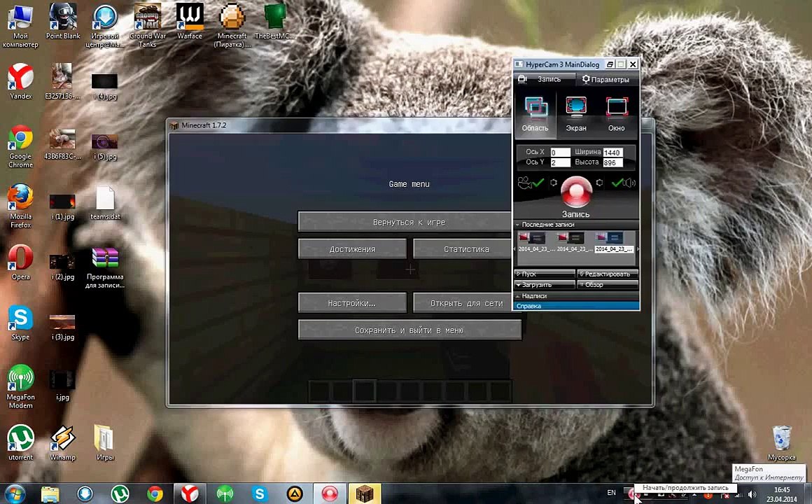This screenshot has height=504, width=812.
Task: Select the Google Chrome desktop shortcut
Action: point(21,146)
